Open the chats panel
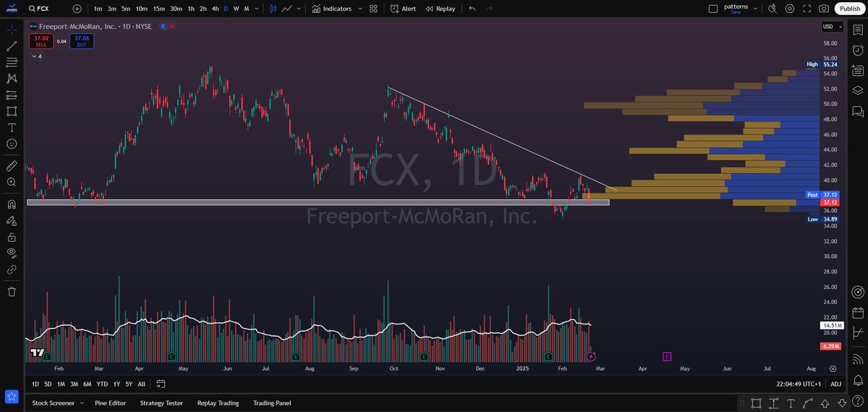Screen dimensions: 868x412 pos(858,112)
